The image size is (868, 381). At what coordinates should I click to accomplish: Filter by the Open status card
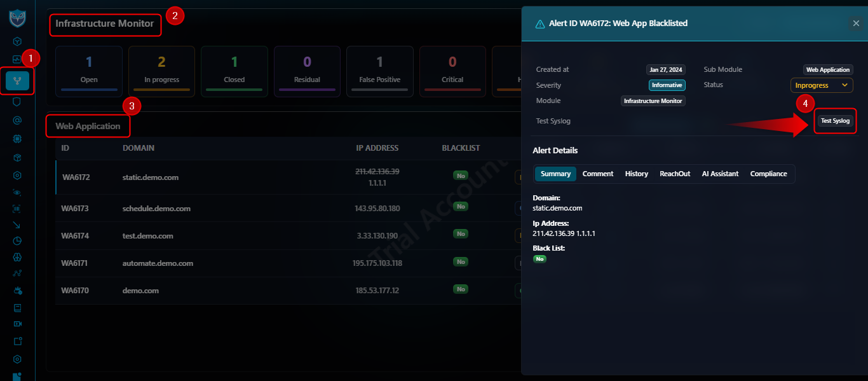click(x=89, y=71)
